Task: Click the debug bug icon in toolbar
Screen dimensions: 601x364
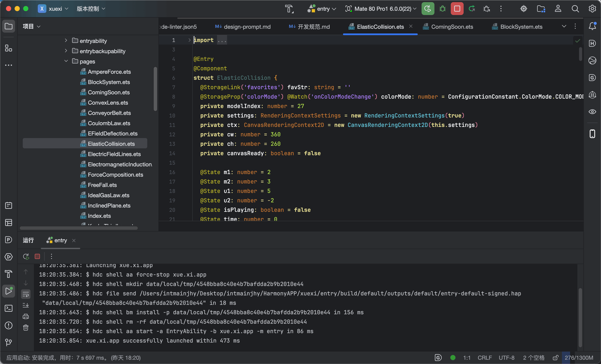Action: tap(442, 9)
